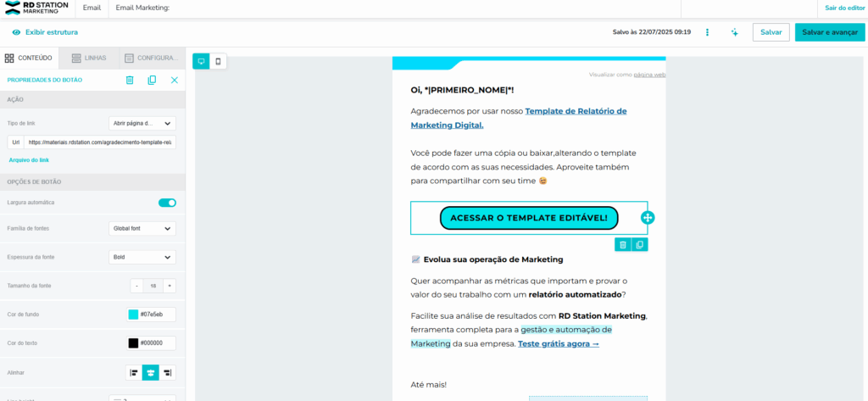Image resolution: width=868 pixels, height=401 pixels.
Task: Close the Propriedades do Botão panel
Action: pyautogui.click(x=175, y=80)
